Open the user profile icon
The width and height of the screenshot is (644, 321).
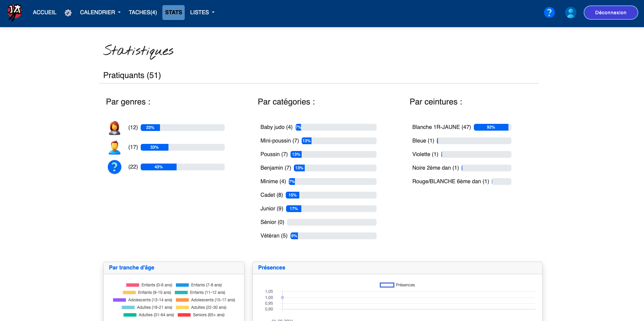[x=571, y=13]
